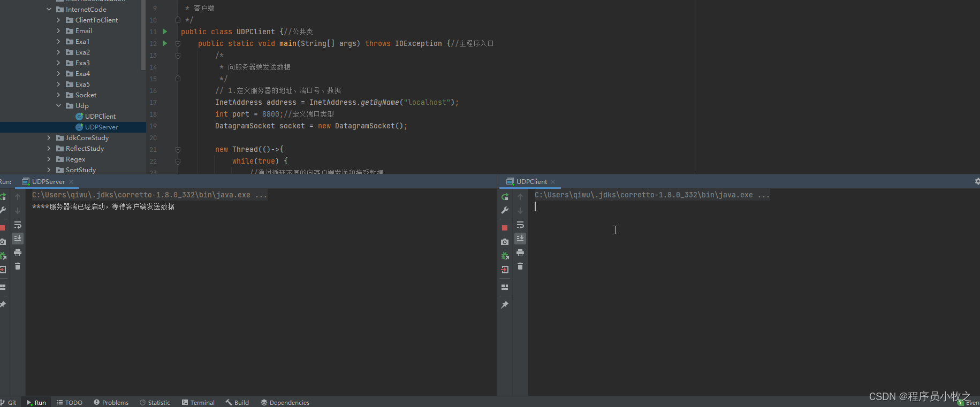Image resolution: width=980 pixels, height=407 pixels.
Task: Expand the Socket folder
Action: [58, 95]
